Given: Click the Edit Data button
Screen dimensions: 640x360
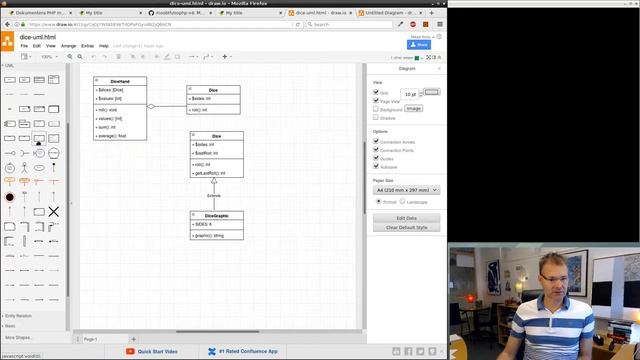Looking at the screenshot, I should [x=407, y=218].
